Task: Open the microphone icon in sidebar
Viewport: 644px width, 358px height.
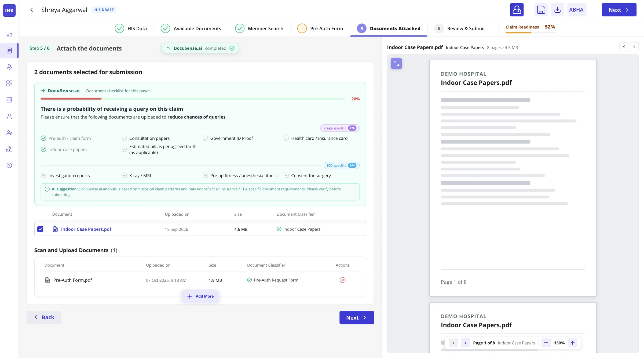Action: (9, 67)
